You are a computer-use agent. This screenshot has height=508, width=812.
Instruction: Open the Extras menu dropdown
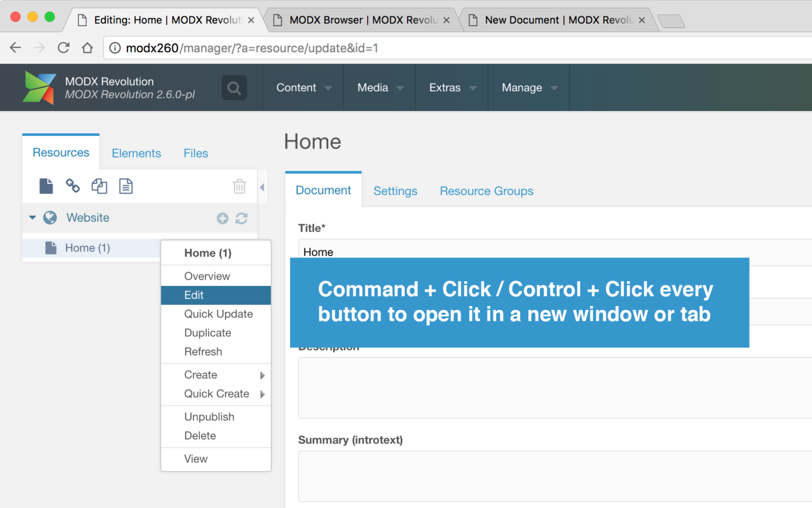pos(453,88)
